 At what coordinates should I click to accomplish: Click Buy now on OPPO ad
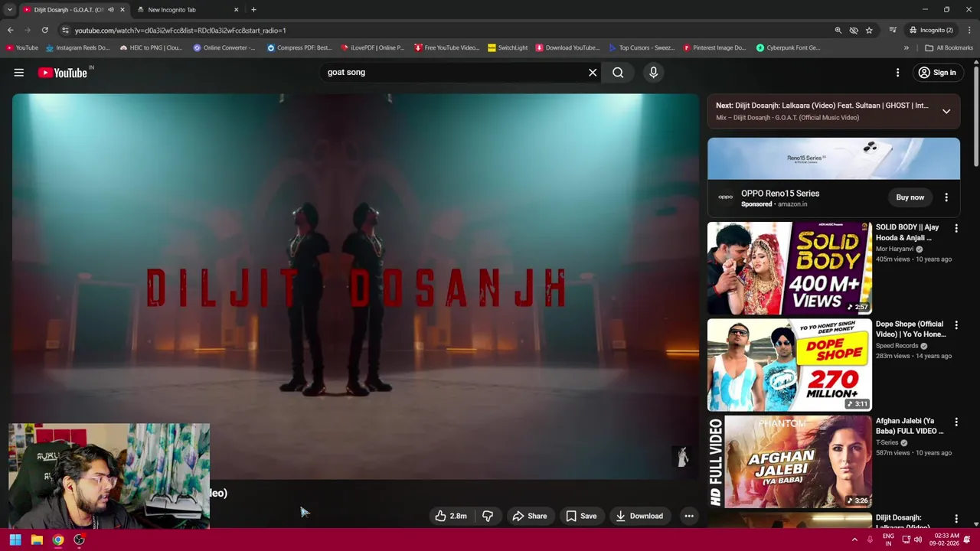point(910,197)
